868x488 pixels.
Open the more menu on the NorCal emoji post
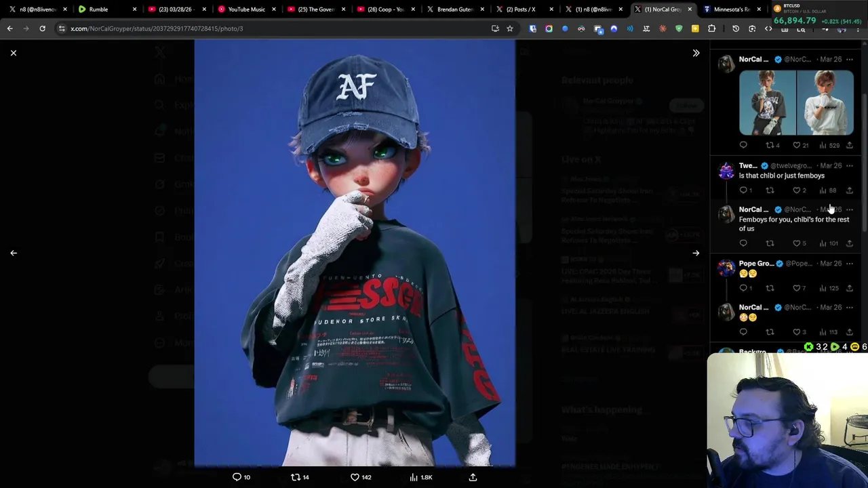tap(849, 308)
